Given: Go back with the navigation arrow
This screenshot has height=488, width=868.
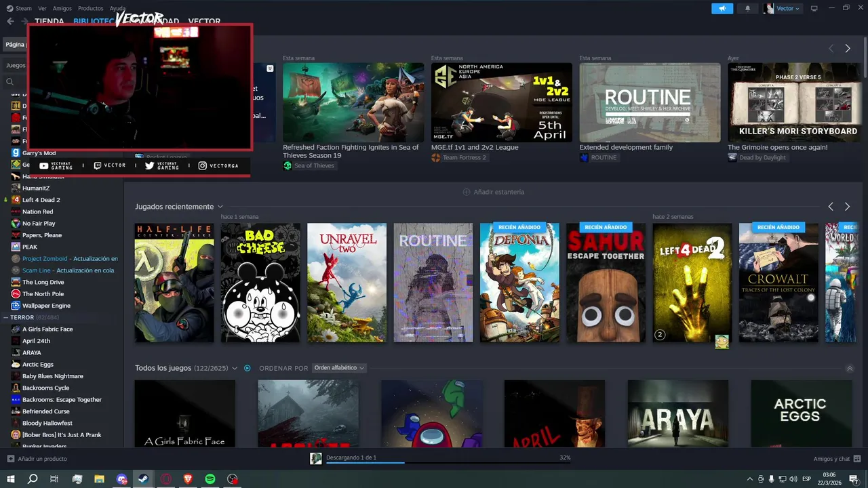Looking at the screenshot, I should [11, 21].
